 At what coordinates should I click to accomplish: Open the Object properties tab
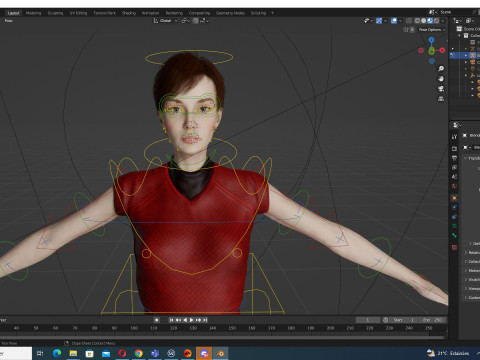[454, 198]
